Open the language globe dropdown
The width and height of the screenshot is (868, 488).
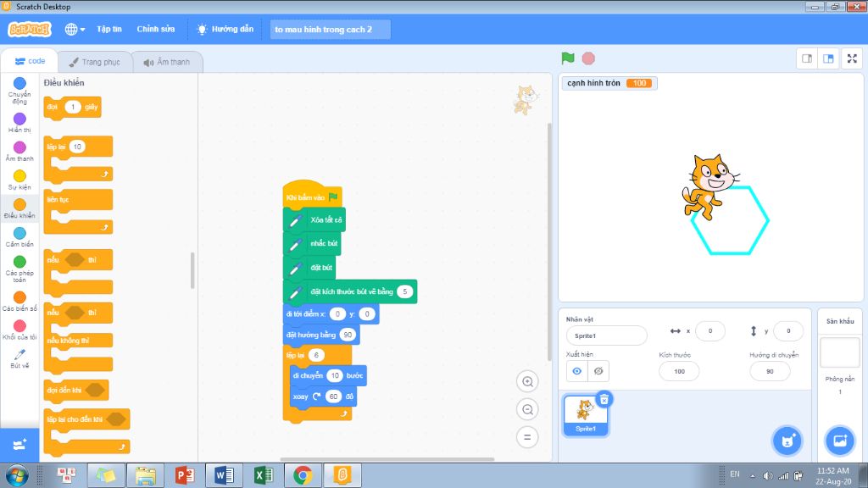click(x=75, y=30)
